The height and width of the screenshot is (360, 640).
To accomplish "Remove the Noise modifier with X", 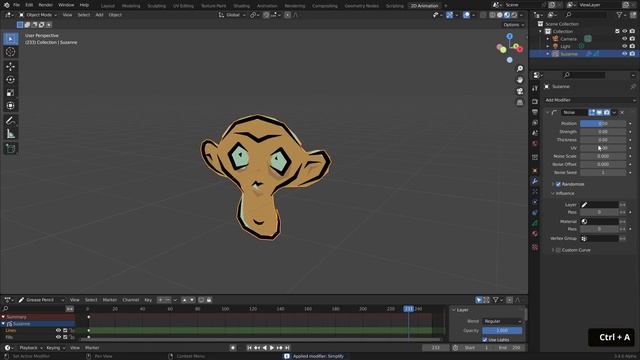I will coord(622,112).
